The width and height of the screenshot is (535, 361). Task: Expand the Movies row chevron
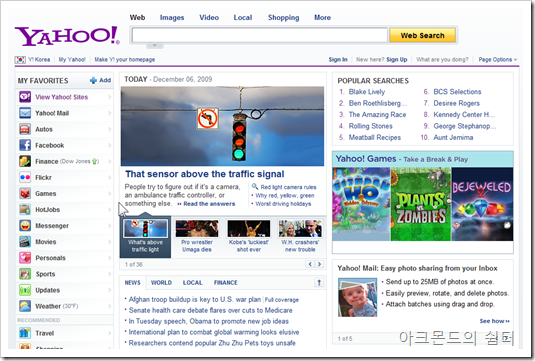[110, 242]
